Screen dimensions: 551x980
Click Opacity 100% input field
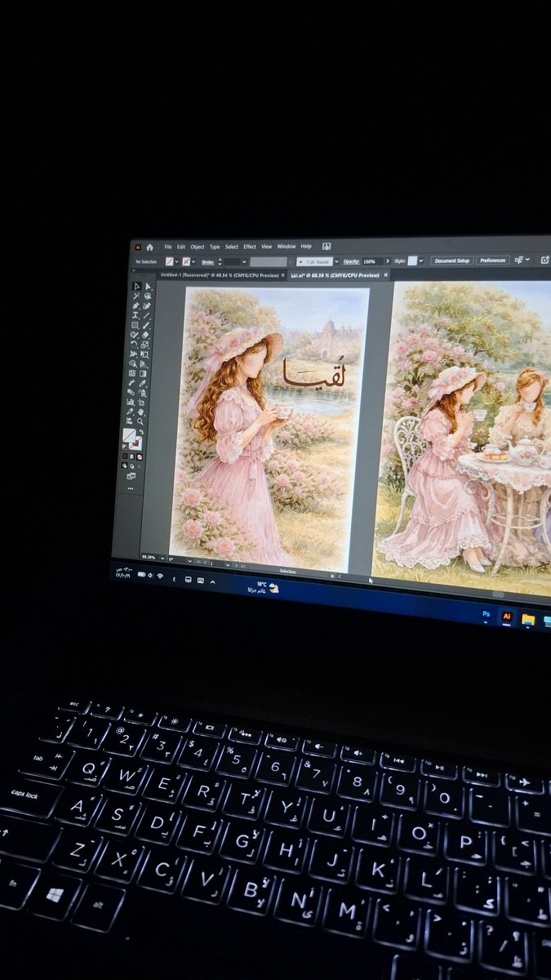pos(373,261)
